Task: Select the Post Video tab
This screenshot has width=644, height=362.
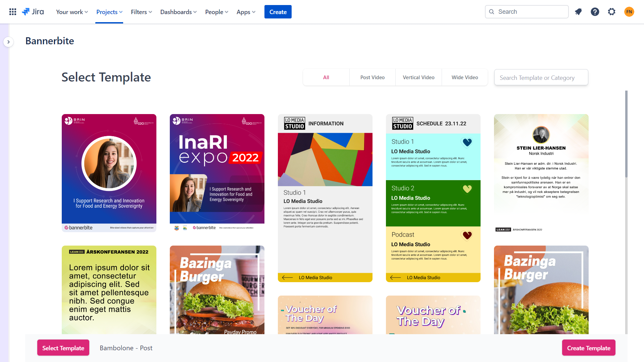Action: point(373,77)
